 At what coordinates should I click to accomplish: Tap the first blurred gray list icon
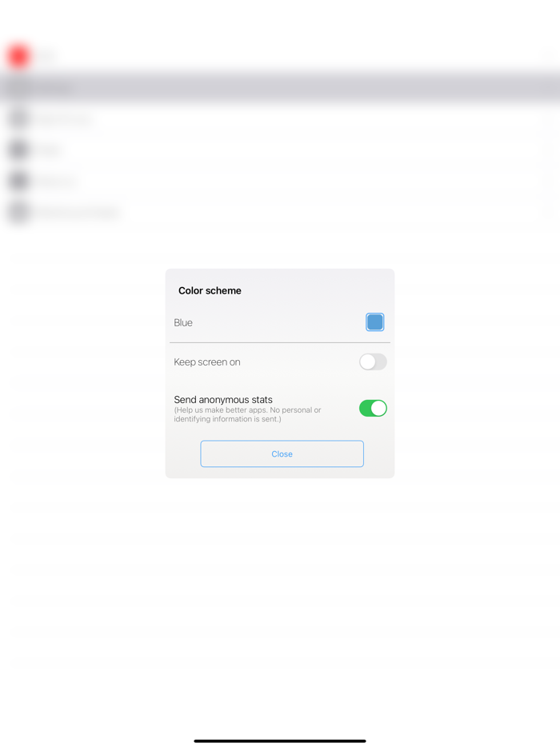pyautogui.click(x=19, y=118)
